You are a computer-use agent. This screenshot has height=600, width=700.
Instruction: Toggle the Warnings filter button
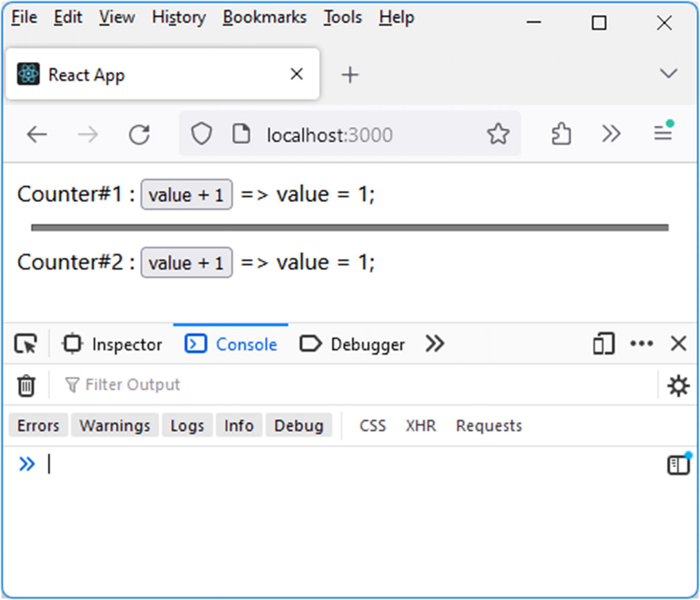pos(115,426)
